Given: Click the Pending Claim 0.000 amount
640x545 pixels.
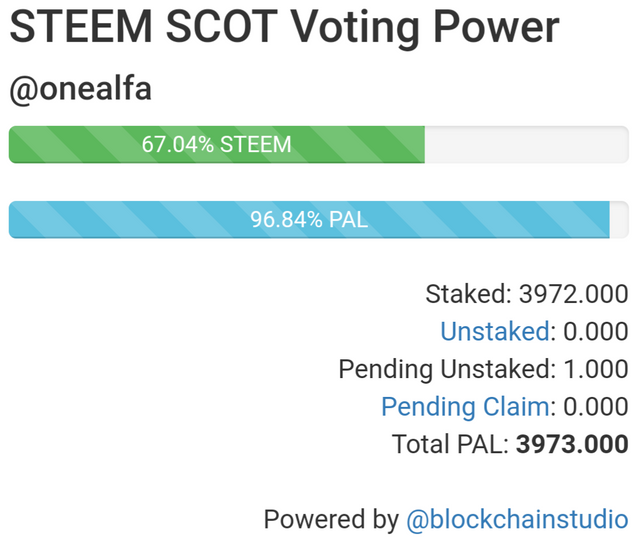Looking at the screenshot, I should 596,407.
